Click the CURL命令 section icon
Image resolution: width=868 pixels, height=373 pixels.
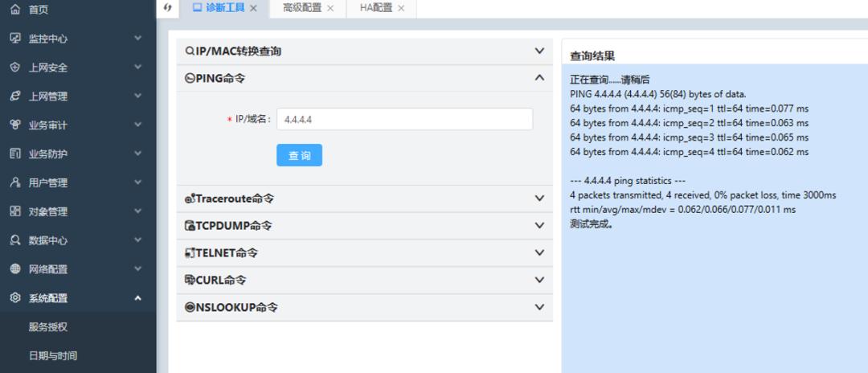pos(190,280)
